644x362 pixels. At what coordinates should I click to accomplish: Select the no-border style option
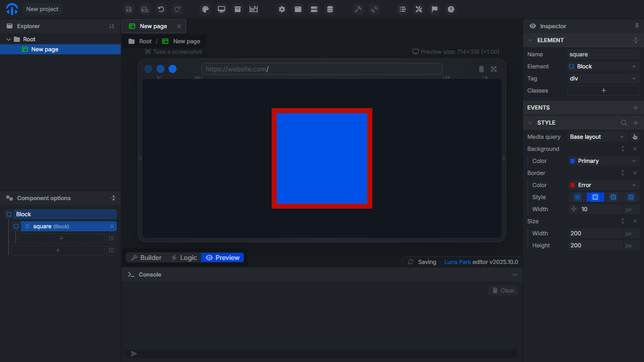[x=578, y=197]
